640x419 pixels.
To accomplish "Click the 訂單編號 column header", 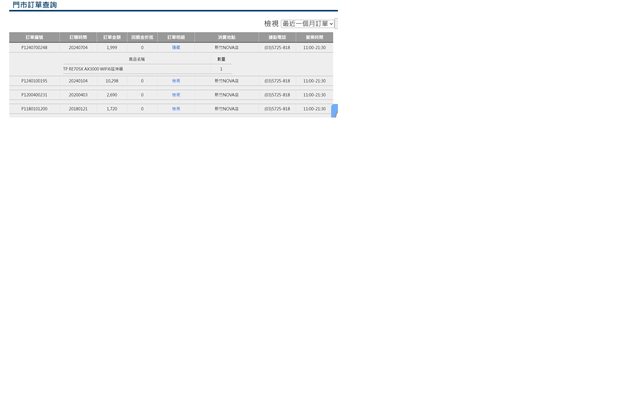I will point(34,37).
